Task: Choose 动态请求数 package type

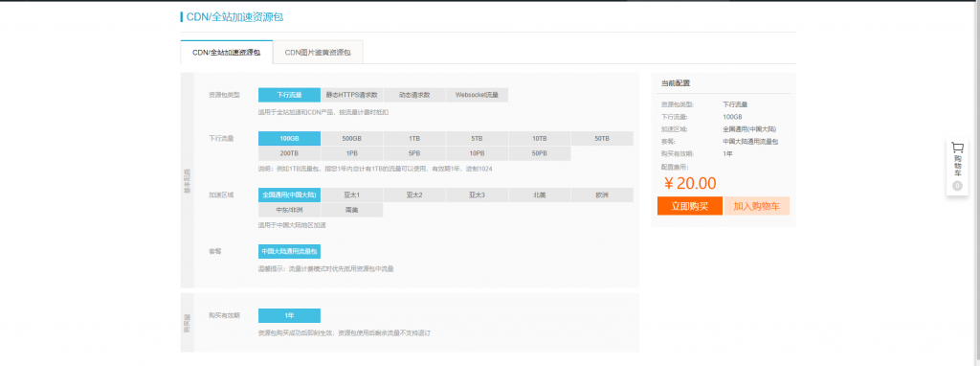Action: pyautogui.click(x=414, y=95)
